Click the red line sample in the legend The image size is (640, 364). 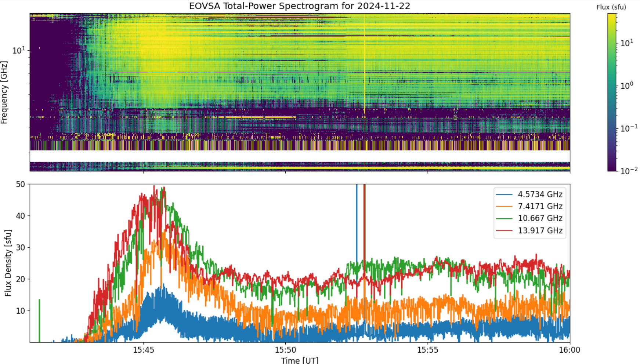click(x=504, y=231)
